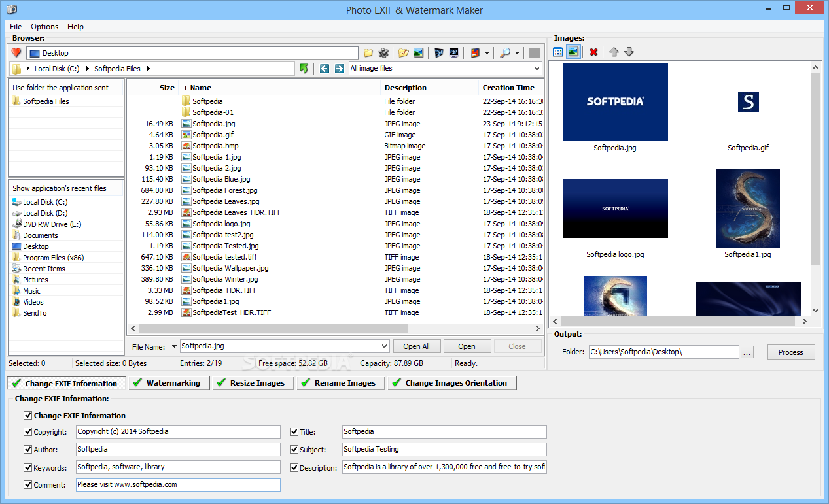The width and height of the screenshot is (829, 504).
Task: Disable the Subject checkbox
Action: click(x=294, y=449)
